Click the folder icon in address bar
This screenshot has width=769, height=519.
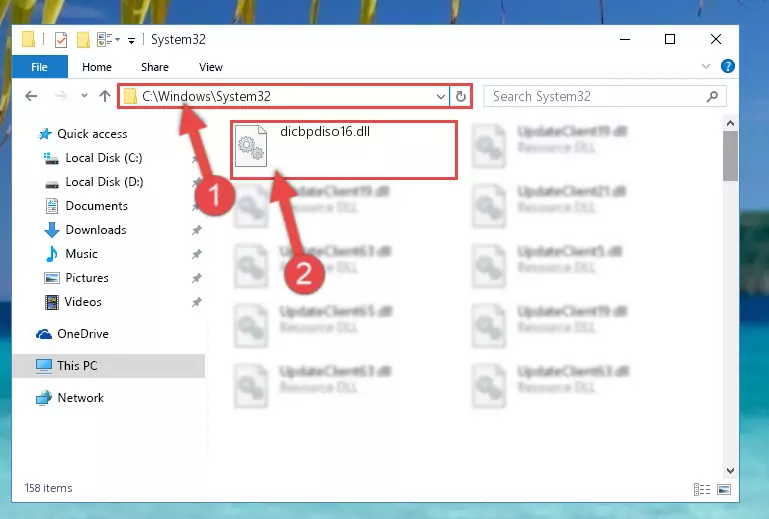pyautogui.click(x=130, y=96)
